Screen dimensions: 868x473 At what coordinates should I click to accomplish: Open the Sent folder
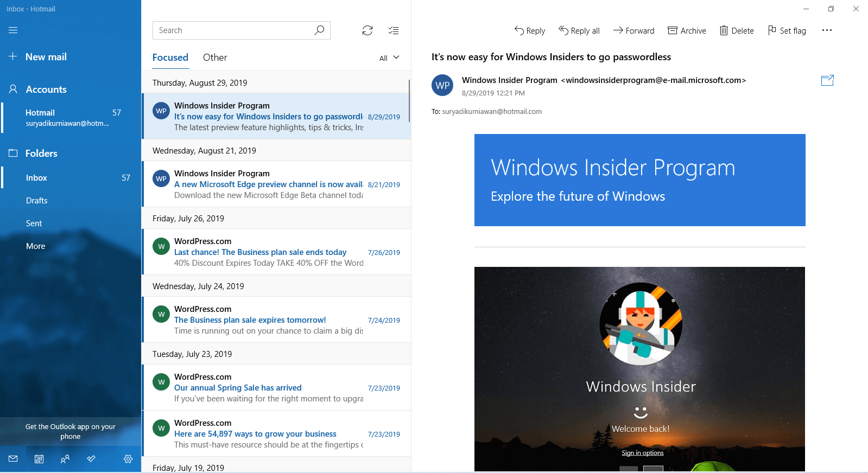tap(71, 223)
